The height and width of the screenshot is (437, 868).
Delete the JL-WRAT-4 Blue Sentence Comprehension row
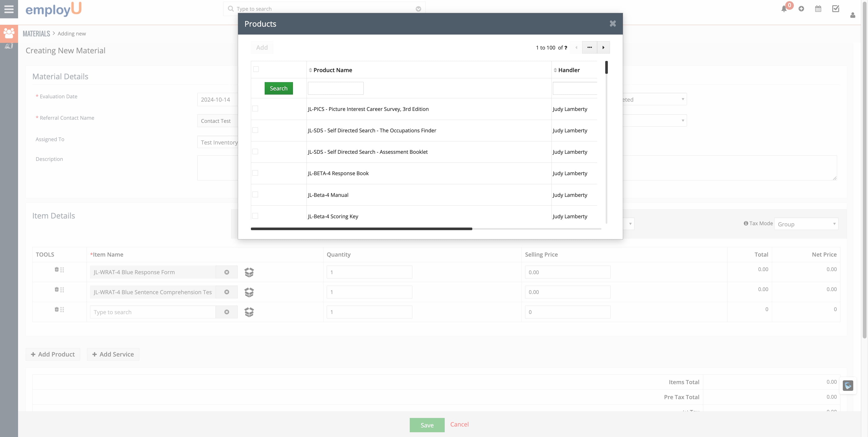tap(56, 289)
